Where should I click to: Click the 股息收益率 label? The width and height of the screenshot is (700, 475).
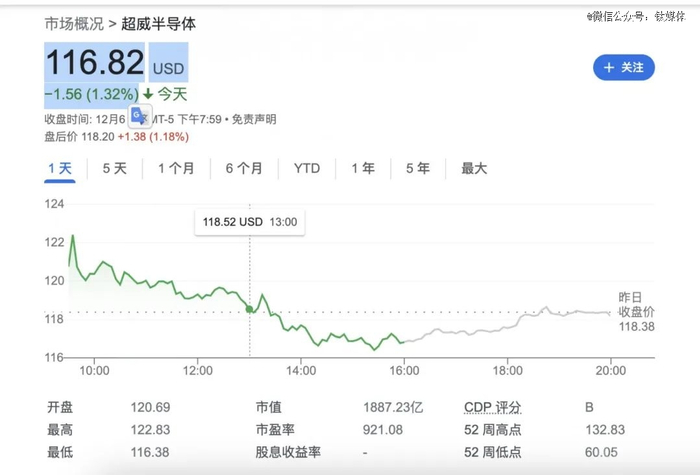click(288, 452)
